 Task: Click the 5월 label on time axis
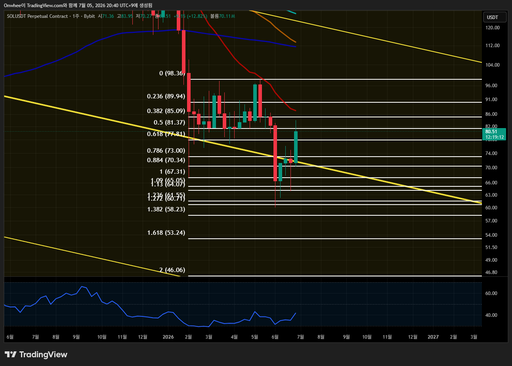pos(254,337)
